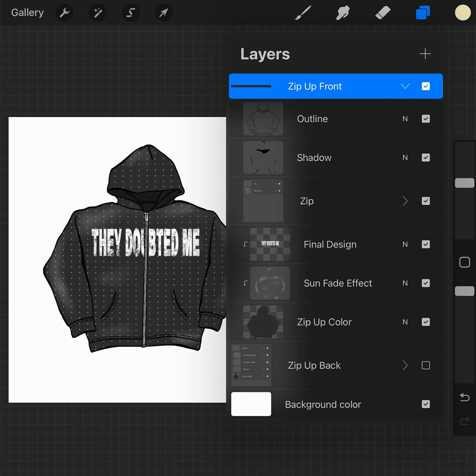This screenshot has width=476, height=476.
Task: Open the Actions wrench menu
Action: [x=65, y=13]
